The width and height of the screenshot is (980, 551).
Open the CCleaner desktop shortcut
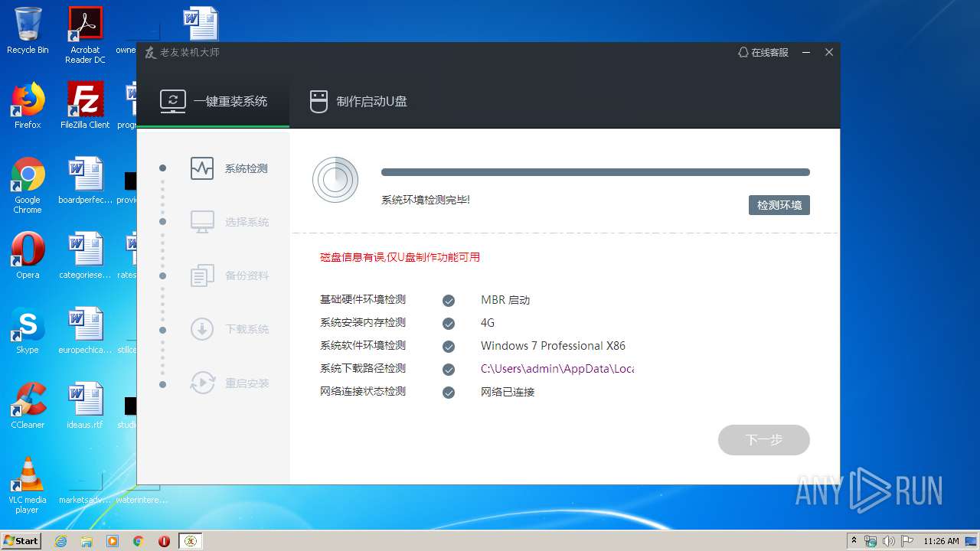click(x=28, y=406)
